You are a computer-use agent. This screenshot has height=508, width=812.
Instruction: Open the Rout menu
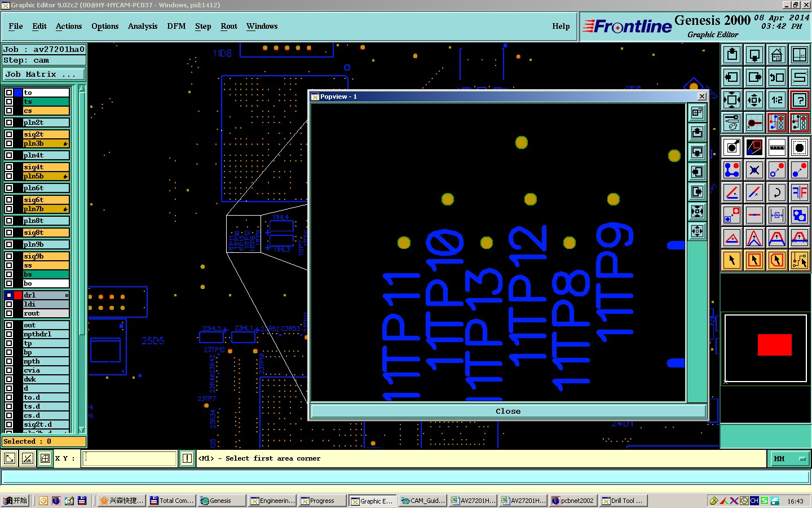[229, 27]
